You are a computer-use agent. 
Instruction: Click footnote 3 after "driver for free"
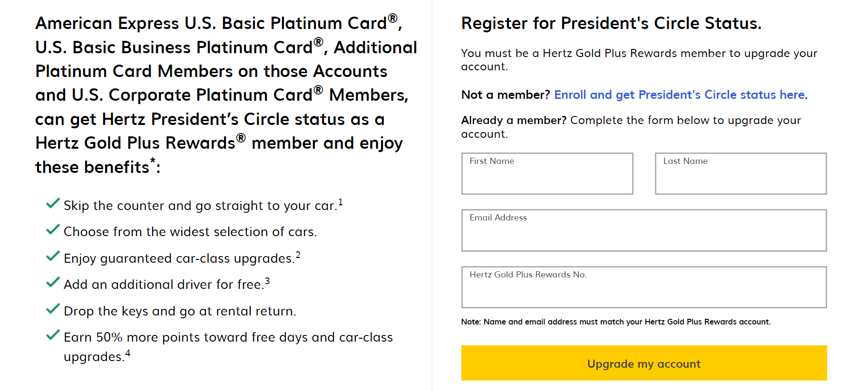[267, 281]
